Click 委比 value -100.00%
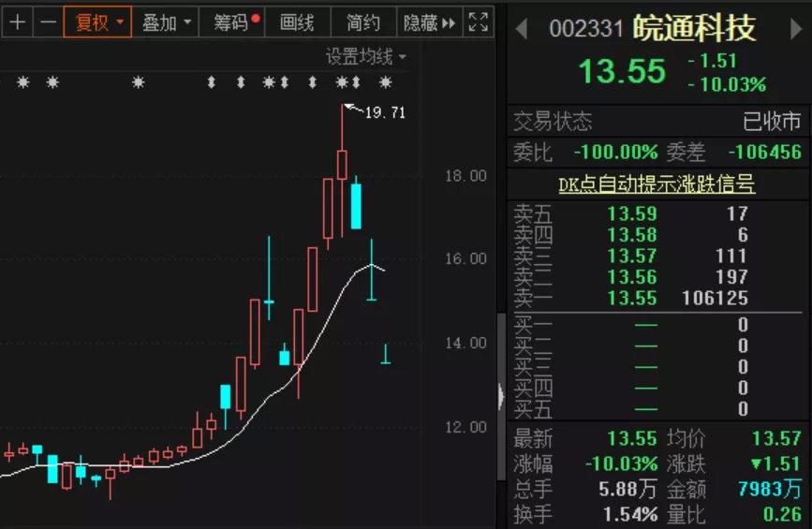Screen dimensions: 812x529 pos(615,153)
